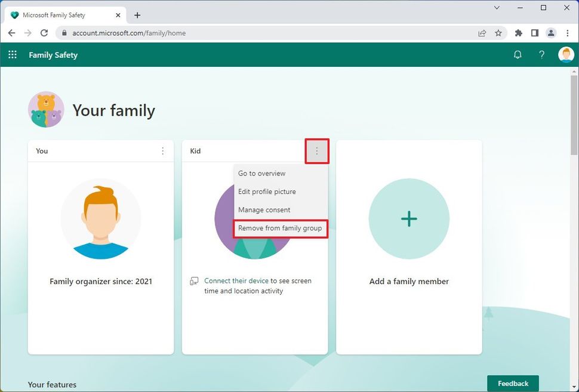Collapse the Kid card options menu
This screenshot has width=579, height=392.
click(317, 151)
